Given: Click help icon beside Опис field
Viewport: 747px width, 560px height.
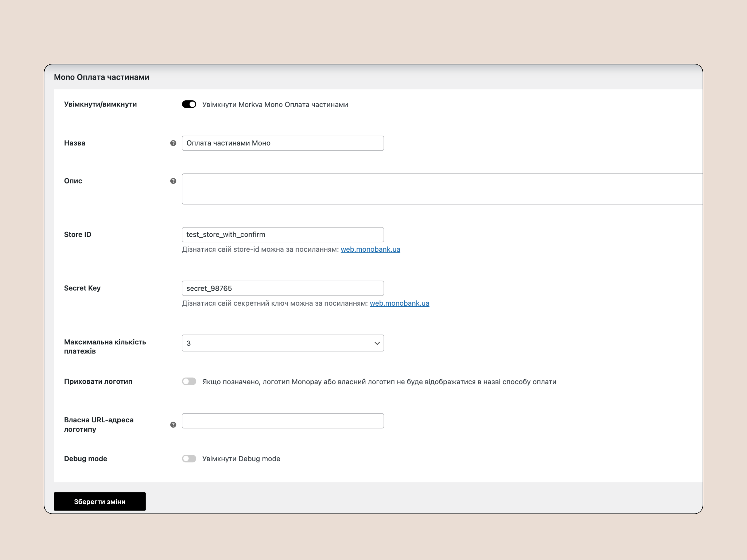Looking at the screenshot, I should (173, 181).
